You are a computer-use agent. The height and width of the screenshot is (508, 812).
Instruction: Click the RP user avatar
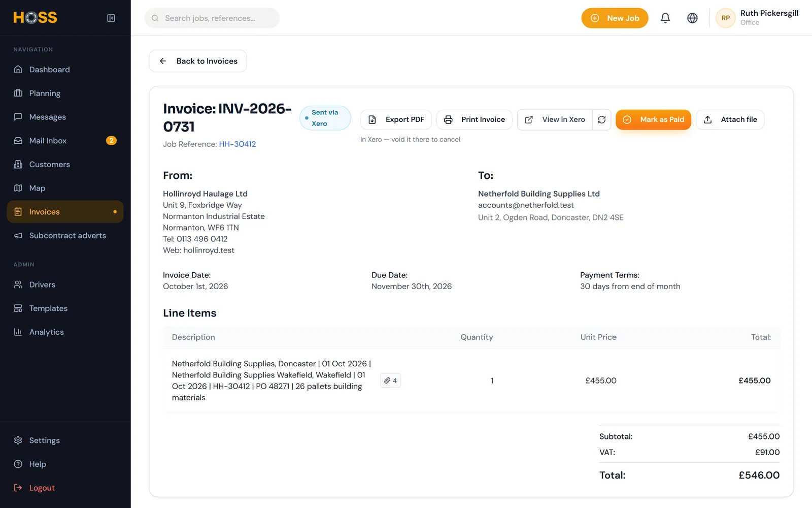tap(726, 18)
